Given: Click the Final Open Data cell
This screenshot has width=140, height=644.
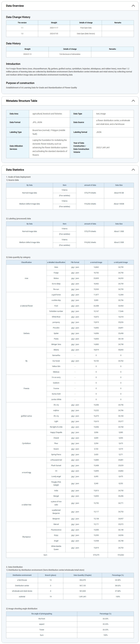Looking at the screenshot, I should point(86,28).
